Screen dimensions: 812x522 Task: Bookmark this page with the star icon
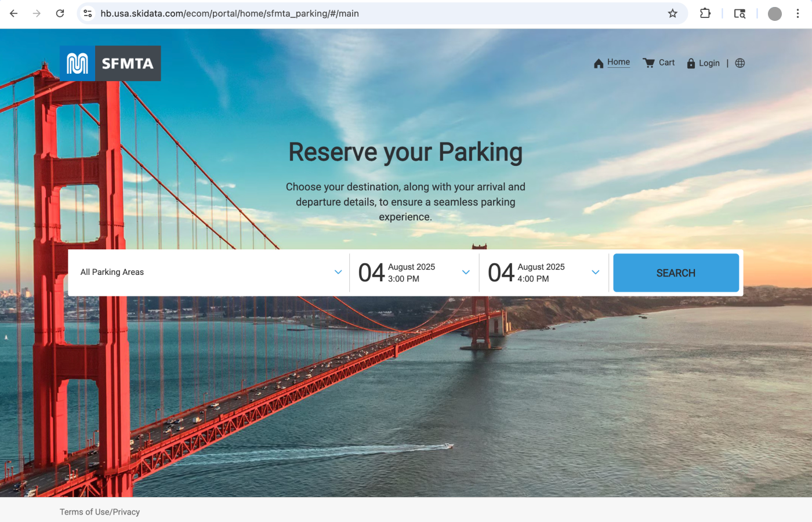tap(672, 13)
